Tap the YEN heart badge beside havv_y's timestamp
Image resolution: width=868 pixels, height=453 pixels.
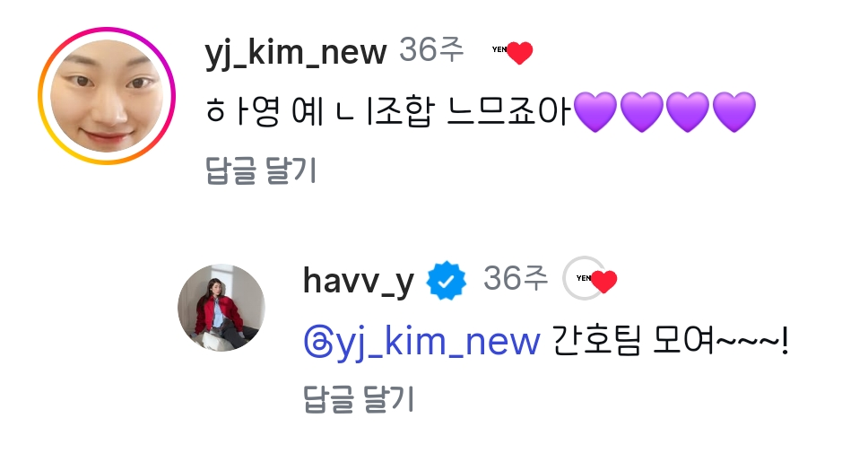point(597,280)
